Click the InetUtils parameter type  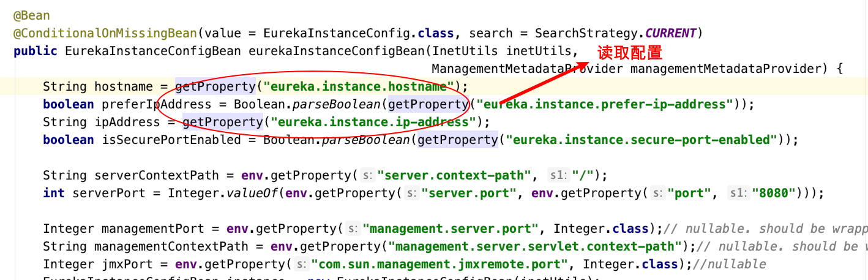point(464,51)
